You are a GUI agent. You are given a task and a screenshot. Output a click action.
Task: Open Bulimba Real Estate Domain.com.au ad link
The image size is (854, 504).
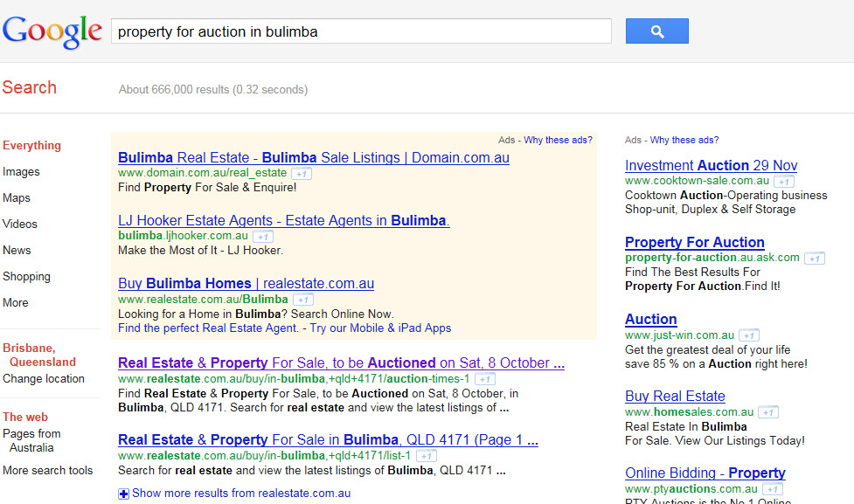(x=313, y=158)
